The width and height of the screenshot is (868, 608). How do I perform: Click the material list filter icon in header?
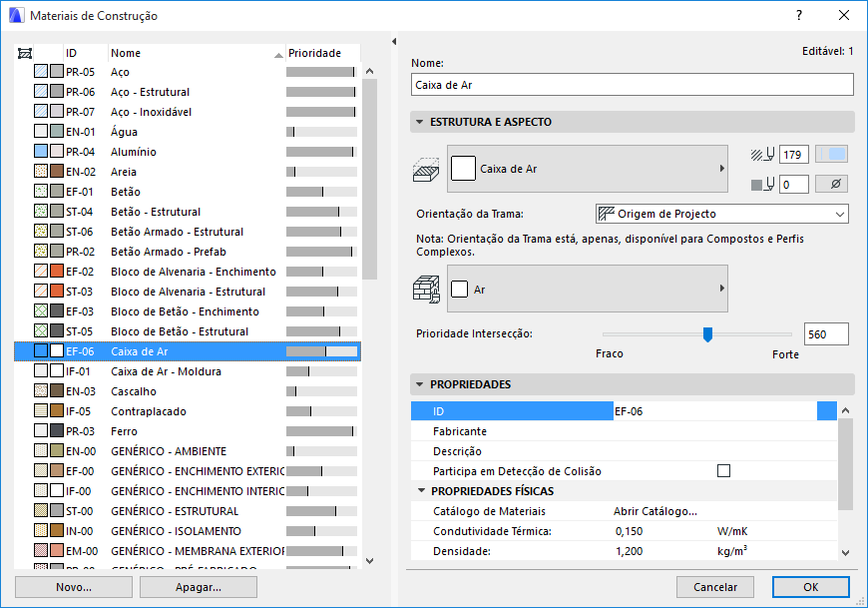(x=24, y=53)
